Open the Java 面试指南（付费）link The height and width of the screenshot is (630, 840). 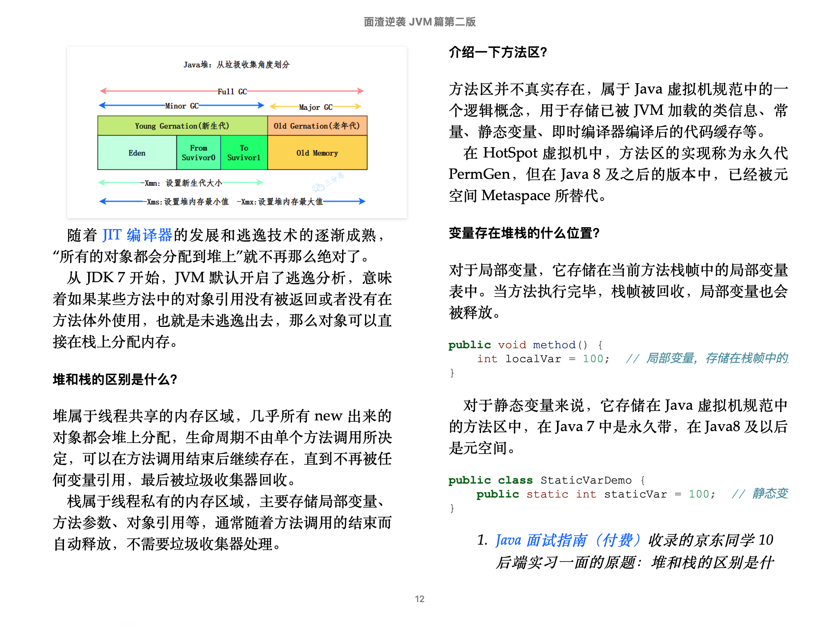568,540
